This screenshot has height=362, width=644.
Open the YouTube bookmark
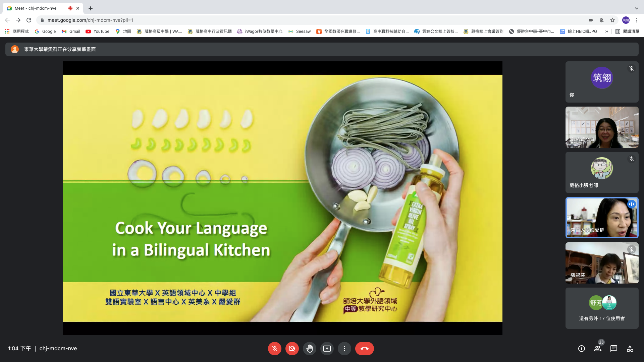97,32
